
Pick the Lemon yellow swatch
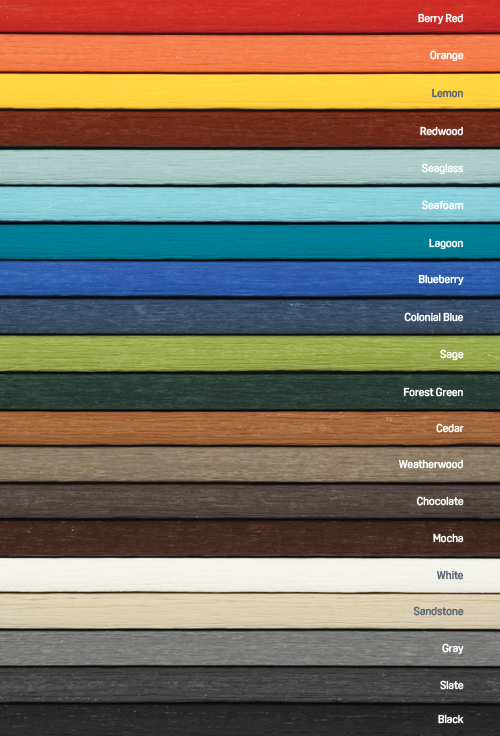pos(250,91)
